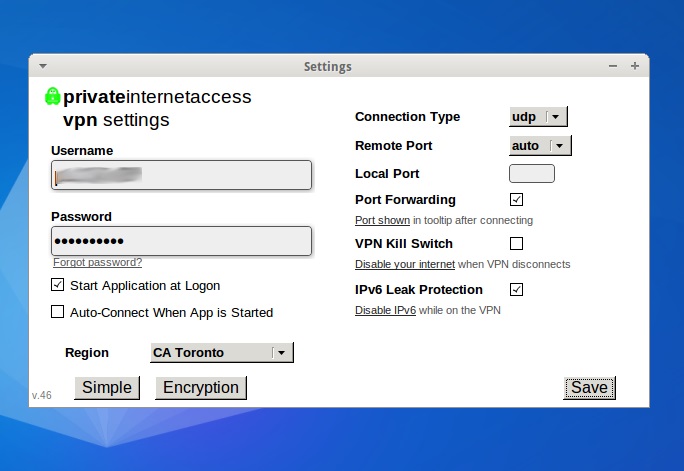The width and height of the screenshot is (684, 471).
Task: Click the VPN Kill Switch label
Action: click(404, 243)
